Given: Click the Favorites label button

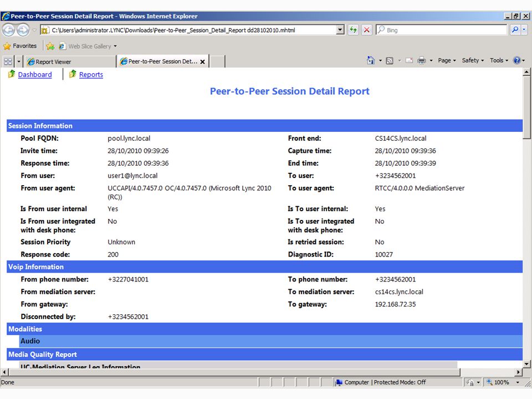Looking at the screenshot, I should 24,46.
